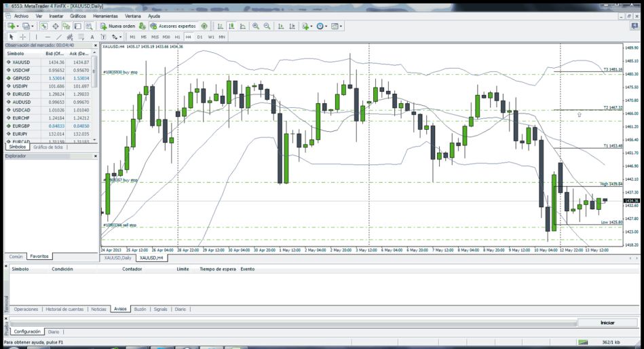The image size is (644, 349).
Task: Open the Herramientas menu
Action: point(105,16)
